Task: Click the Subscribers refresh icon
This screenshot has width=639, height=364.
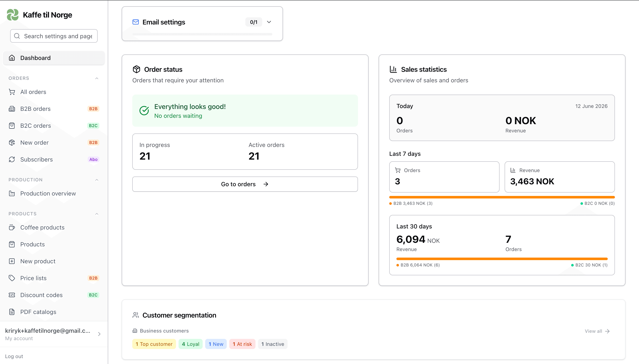Action: click(12, 159)
